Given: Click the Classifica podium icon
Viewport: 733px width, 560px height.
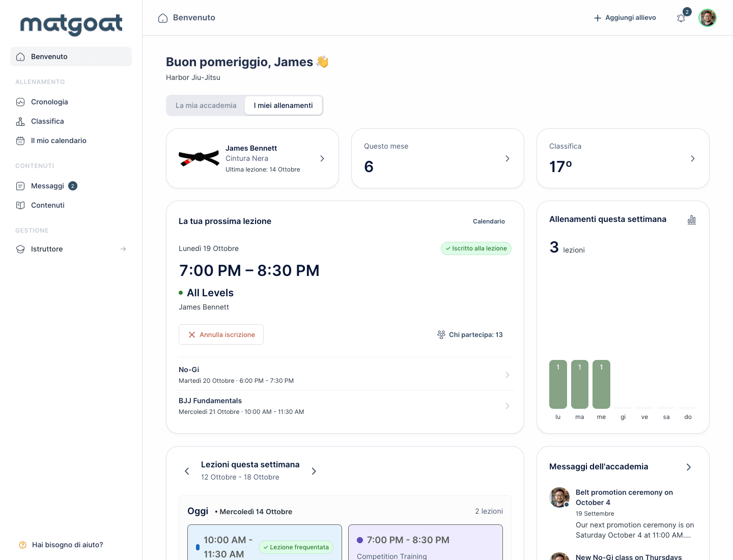Looking at the screenshot, I should pyautogui.click(x=20, y=121).
